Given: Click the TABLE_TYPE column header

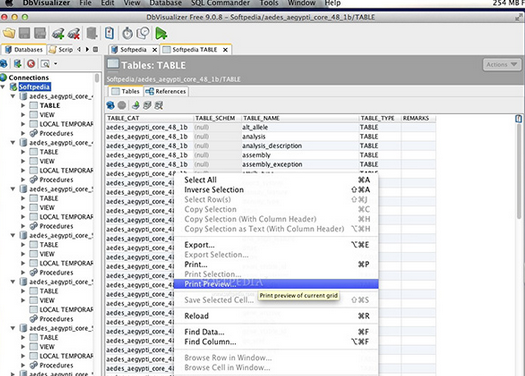Looking at the screenshot, I should (x=380, y=118).
